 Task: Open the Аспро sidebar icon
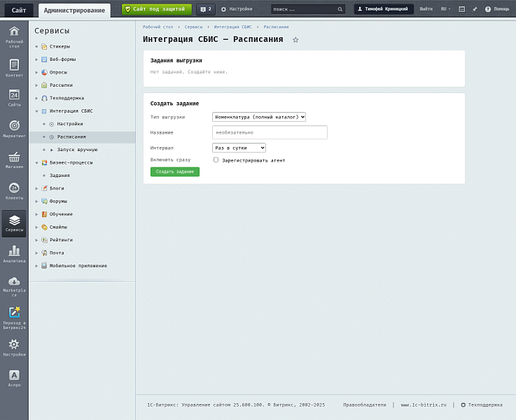[x=14, y=378]
